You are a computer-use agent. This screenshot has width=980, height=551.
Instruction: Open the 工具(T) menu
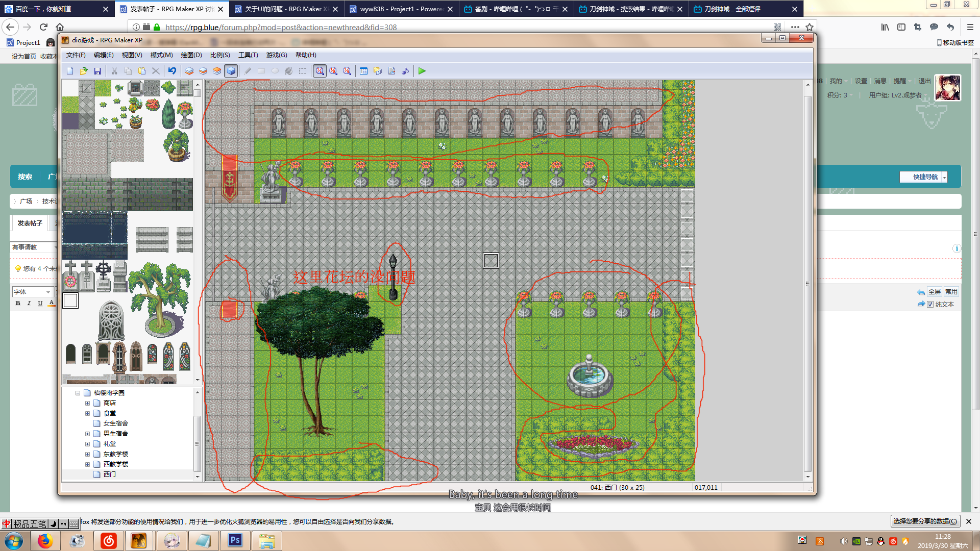[248, 55]
